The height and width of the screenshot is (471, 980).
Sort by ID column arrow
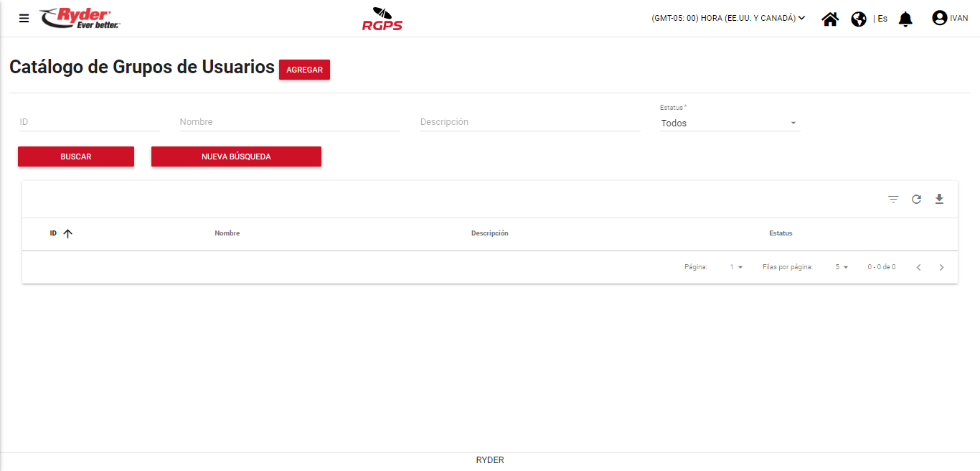coord(68,233)
